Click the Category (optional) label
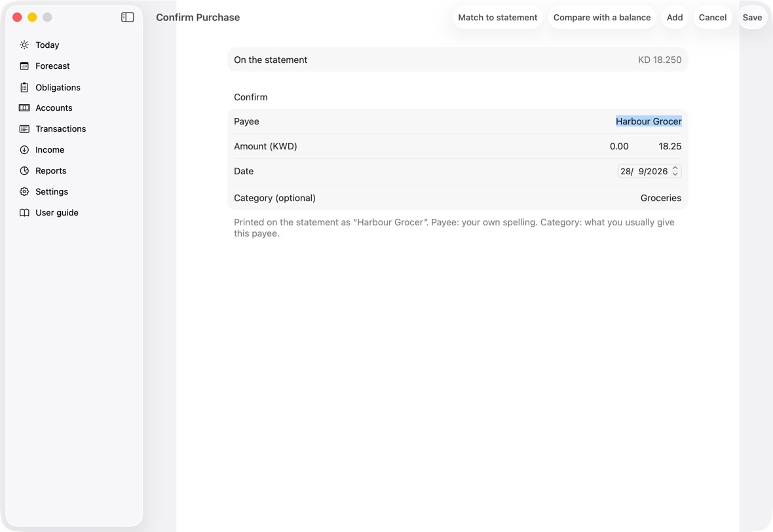Image resolution: width=773 pixels, height=532 pixels. (x=274, y=199)
